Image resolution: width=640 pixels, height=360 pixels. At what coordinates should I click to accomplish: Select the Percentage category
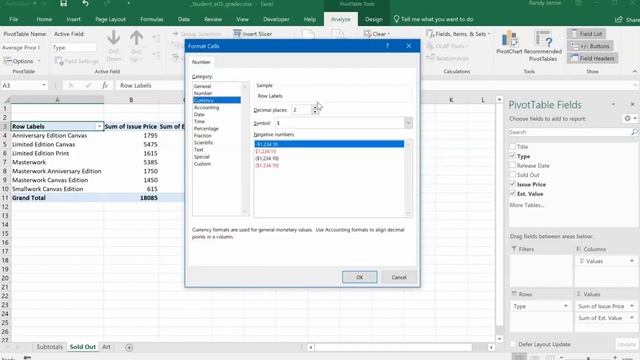coord(206,129)
